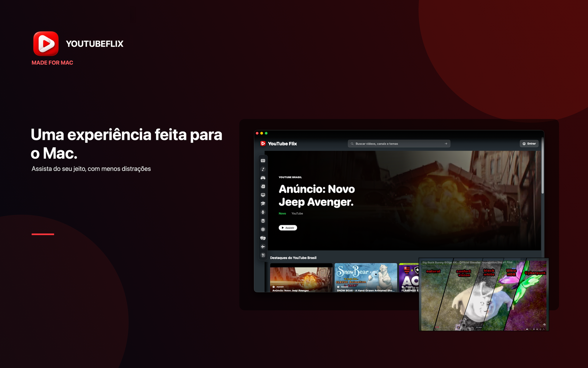Open the Music category in sidebar
This screenshot has height=368, width=588.
[263, 169]
